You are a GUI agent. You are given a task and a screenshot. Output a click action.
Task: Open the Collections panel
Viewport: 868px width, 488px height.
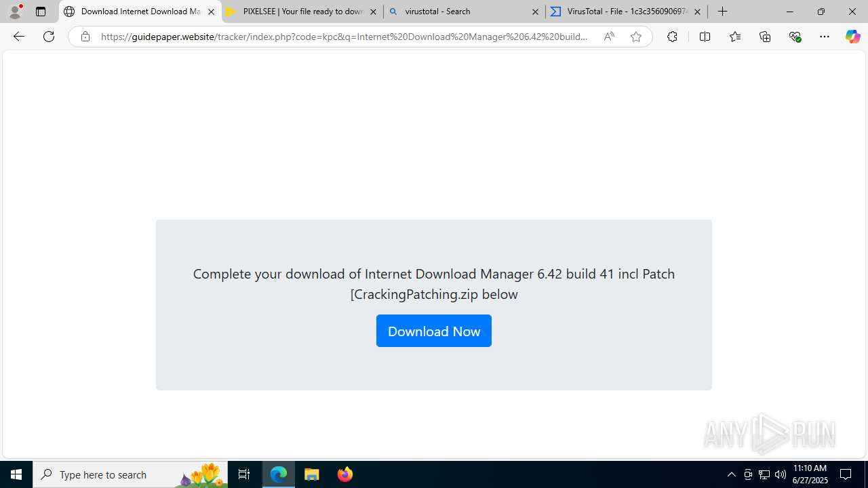pos(765,37)
